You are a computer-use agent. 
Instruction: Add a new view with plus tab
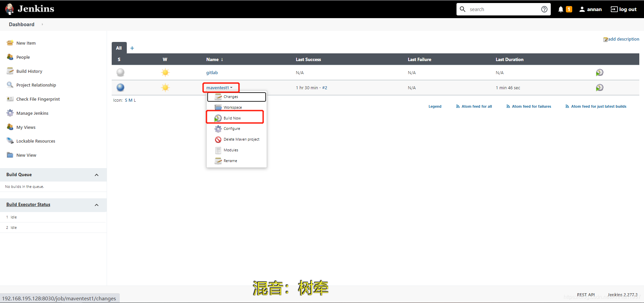[x=132, y=48]
